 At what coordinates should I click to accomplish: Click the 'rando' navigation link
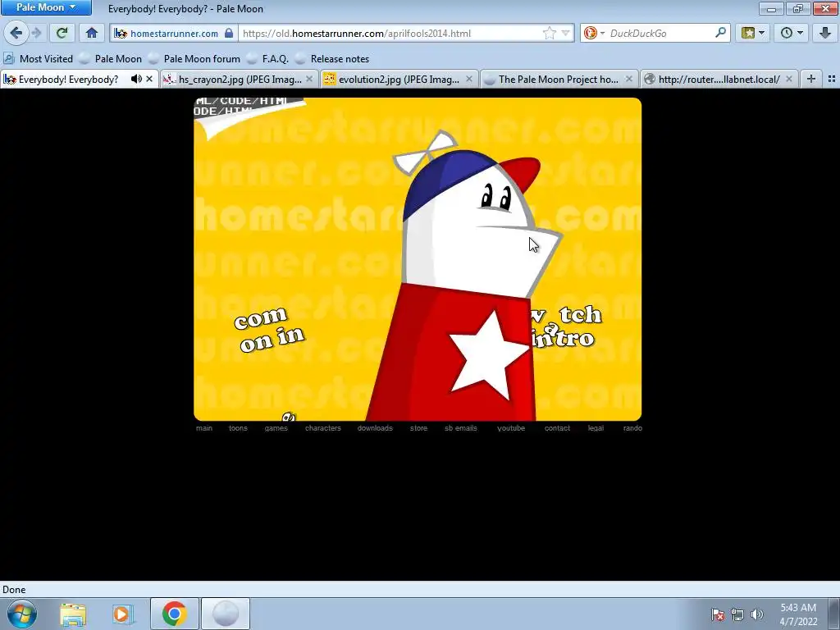(x=632, y=428)
